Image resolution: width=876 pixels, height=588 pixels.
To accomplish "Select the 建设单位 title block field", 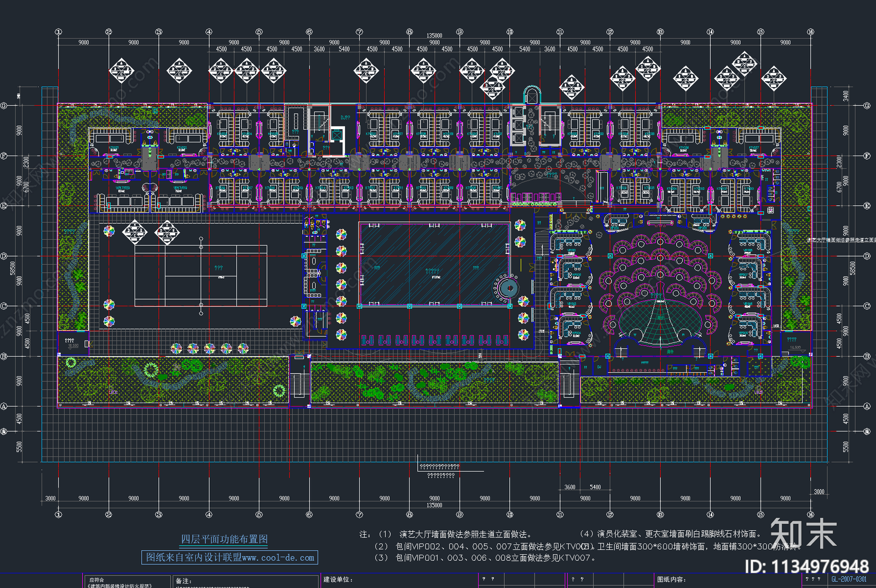I will pyautogui.click(x=338, y=579).
